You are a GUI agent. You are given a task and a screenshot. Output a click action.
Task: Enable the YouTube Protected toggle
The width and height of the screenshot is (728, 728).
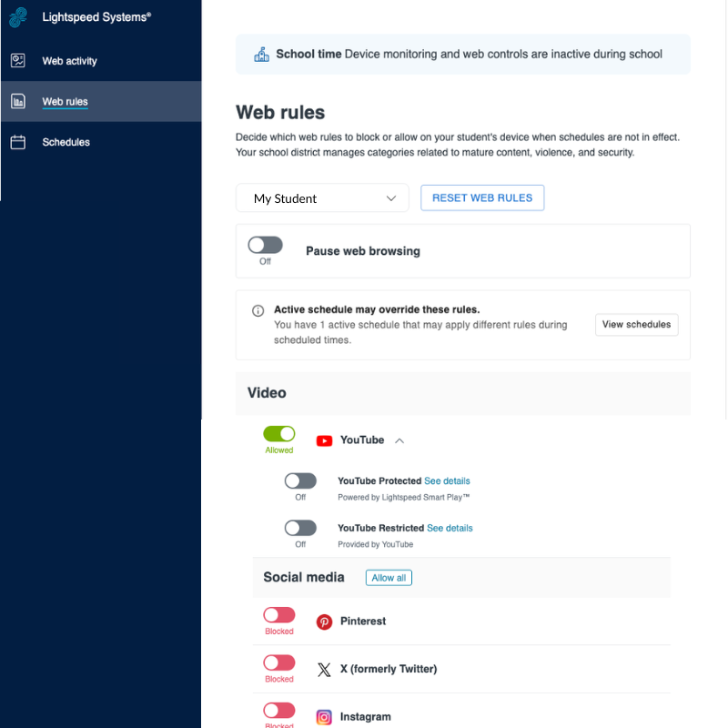pyautogui.click(x=300, y=481)
